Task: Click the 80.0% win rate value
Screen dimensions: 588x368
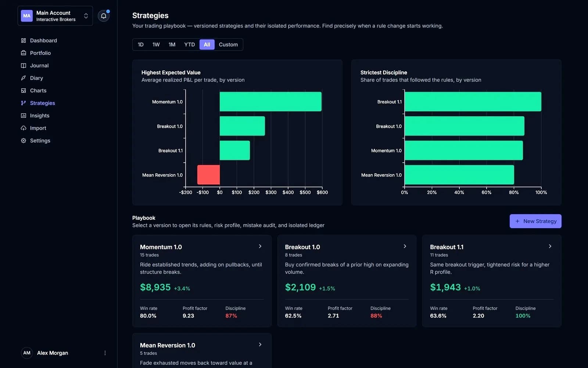Action: tap(148, 316)
